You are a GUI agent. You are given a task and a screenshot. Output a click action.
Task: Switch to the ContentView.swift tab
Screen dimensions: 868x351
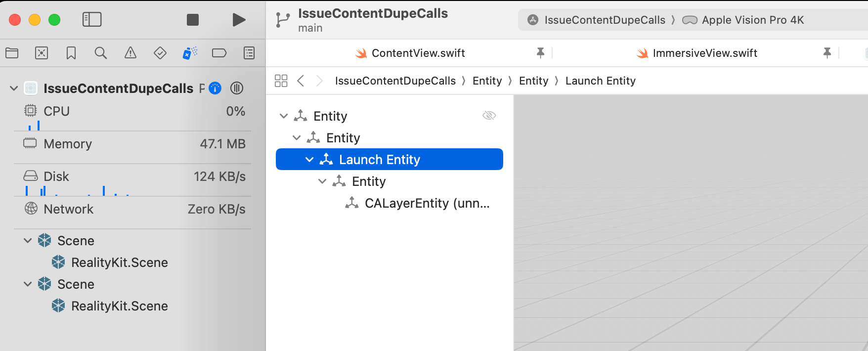click(418, 53)
